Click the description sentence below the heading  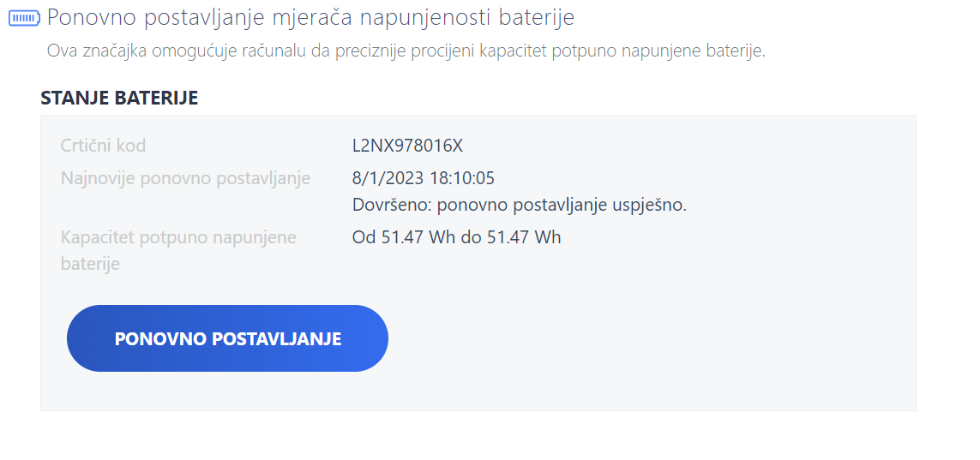pyautogui.click(x=406, y=51)
